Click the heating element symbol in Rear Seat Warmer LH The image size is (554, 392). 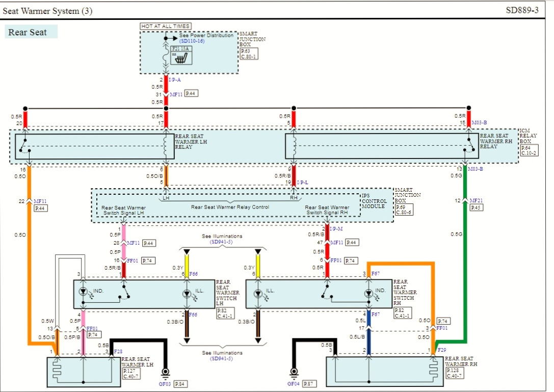[57, 371]
